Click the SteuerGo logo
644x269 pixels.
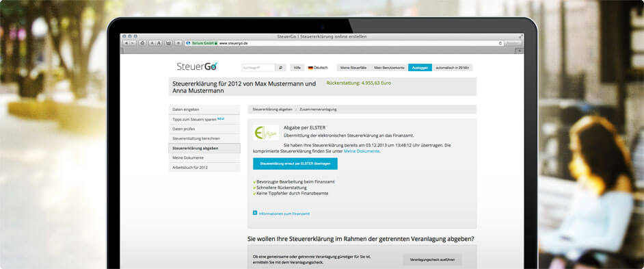click(x=197, y=66)
